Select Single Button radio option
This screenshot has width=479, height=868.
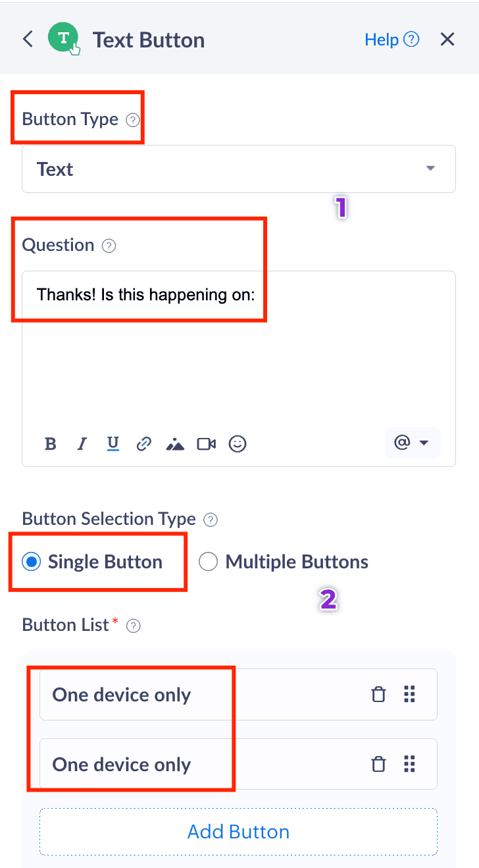pos(31,562)
